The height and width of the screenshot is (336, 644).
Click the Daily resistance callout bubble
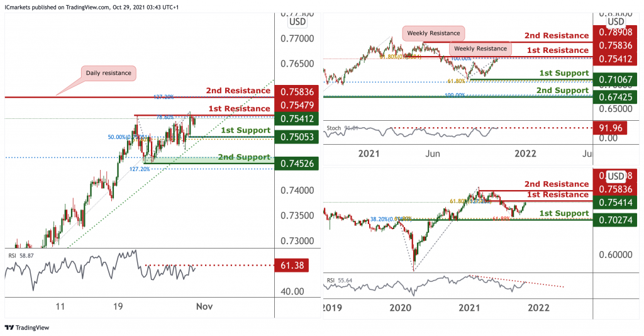[109, 73]
